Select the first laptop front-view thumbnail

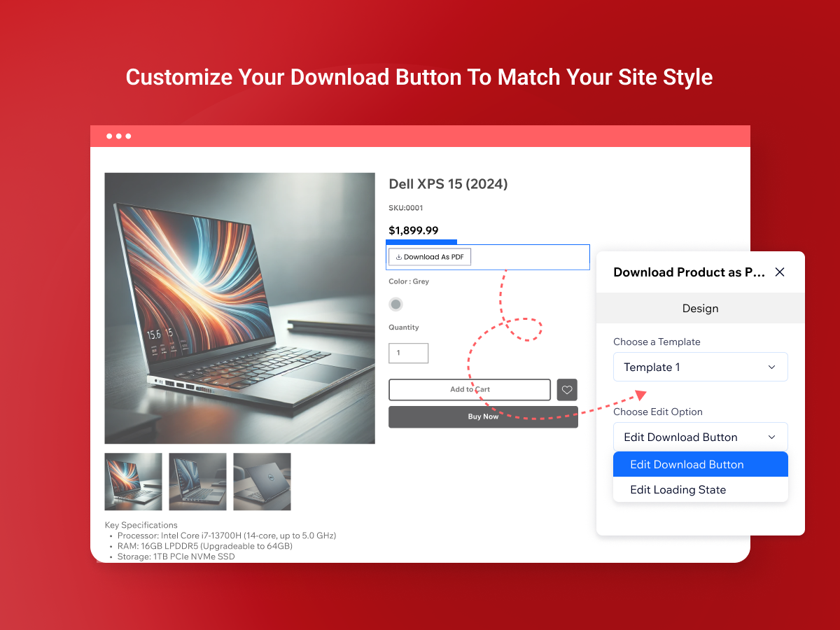tap(134, 482)
